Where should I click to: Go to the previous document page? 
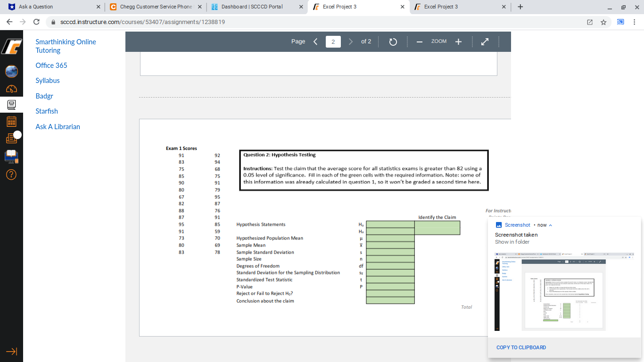point(315,41)
